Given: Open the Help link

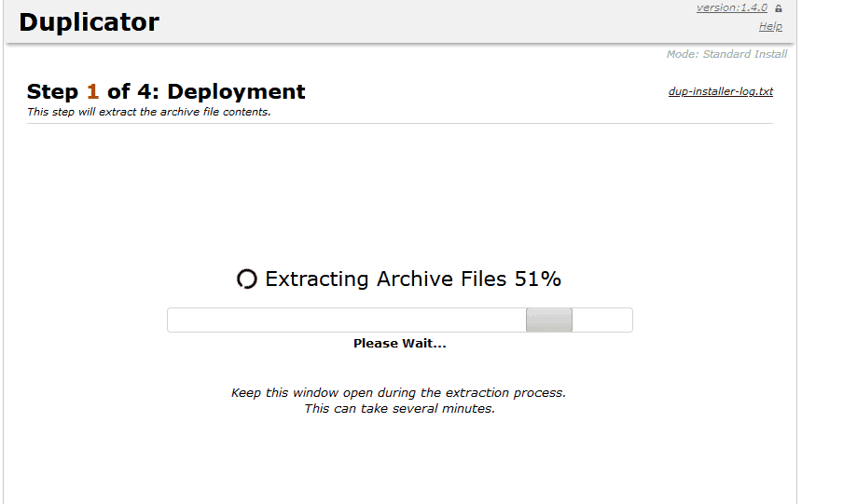Looking at the screenshot, I should point(770,26).
